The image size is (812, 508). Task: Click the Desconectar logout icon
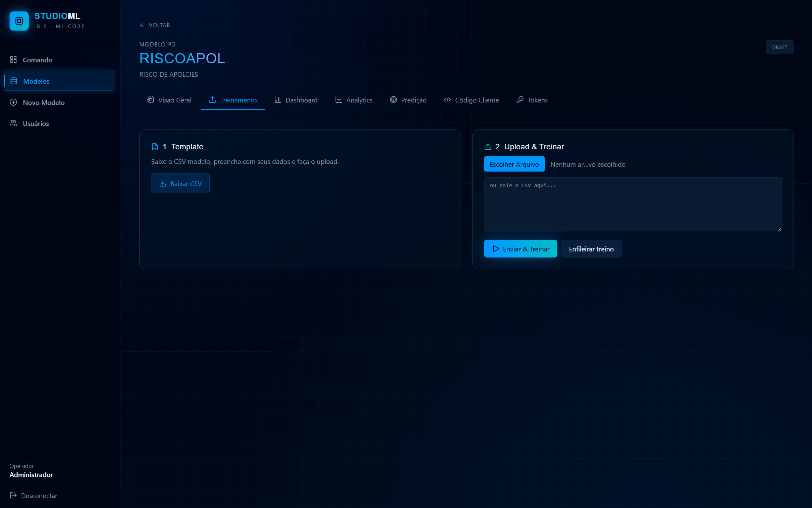click(13, 495)
